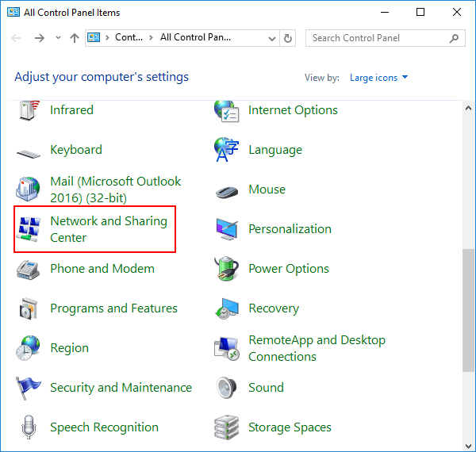Minimize the Control Panel window
The height and width of the screenshot is (452, 476).
385,12
